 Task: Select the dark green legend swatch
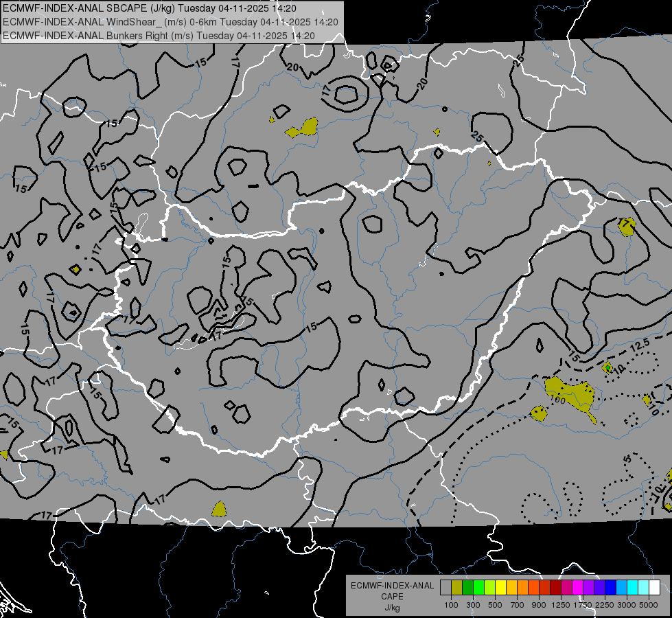(x=468, y=588)
